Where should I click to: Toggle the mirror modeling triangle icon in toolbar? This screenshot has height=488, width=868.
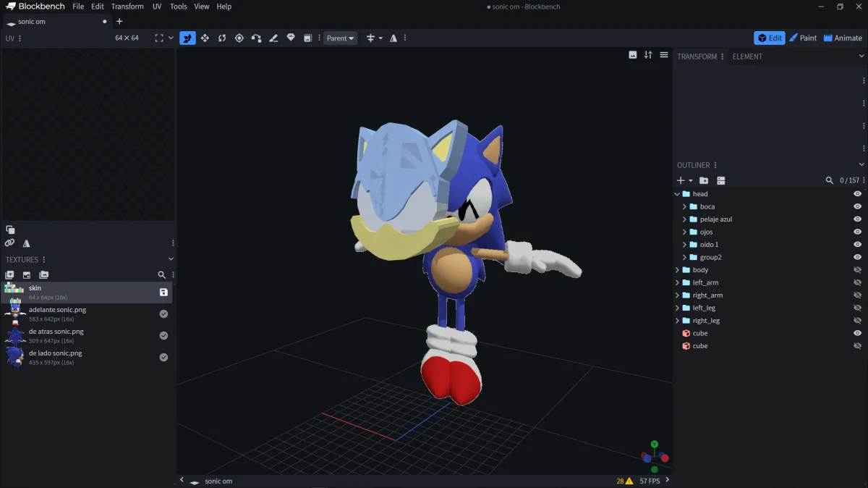pyautogui.click(x=393, y=38)
